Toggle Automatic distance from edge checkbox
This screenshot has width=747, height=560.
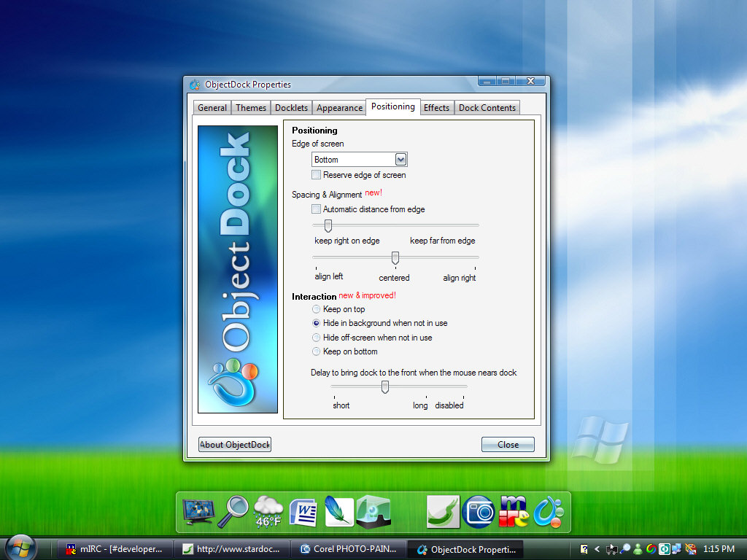(316, 209)
